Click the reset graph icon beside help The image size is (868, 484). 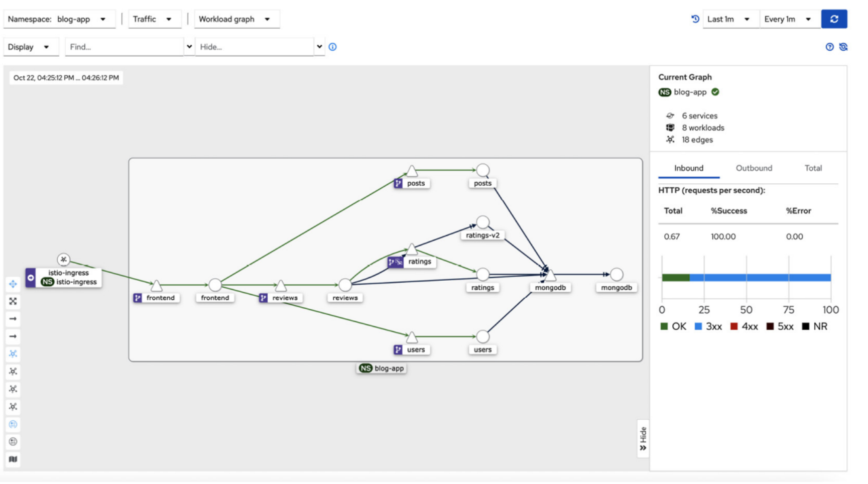tap(843, 47)
